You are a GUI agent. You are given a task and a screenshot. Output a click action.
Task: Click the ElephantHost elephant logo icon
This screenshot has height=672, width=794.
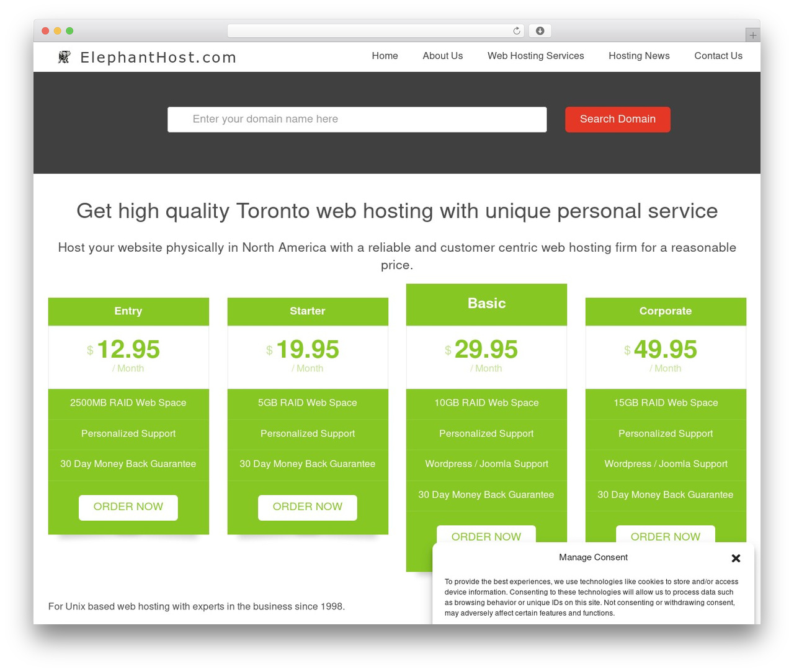pos(64,57)
